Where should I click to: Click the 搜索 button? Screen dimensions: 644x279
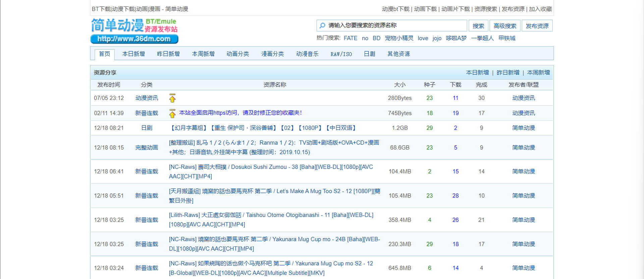coord(478,26)
